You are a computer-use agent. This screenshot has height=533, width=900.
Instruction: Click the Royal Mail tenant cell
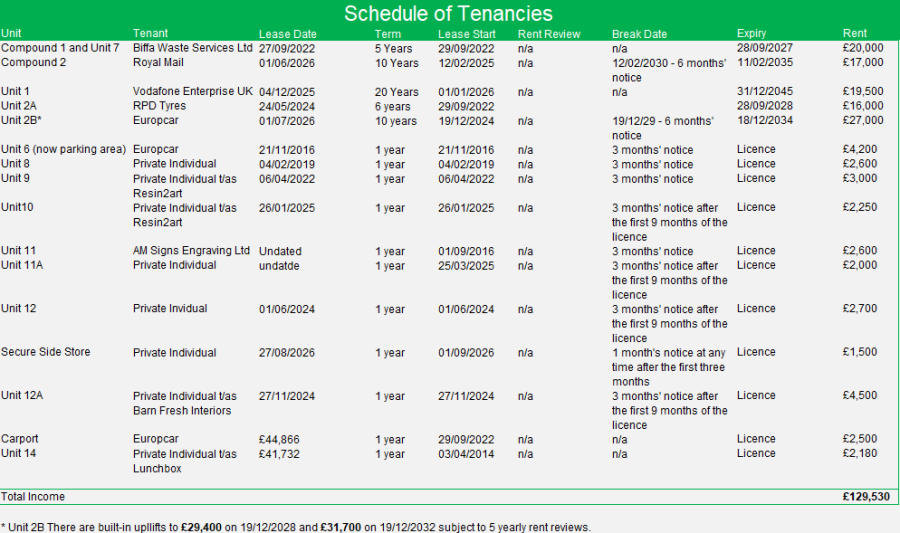158,62
